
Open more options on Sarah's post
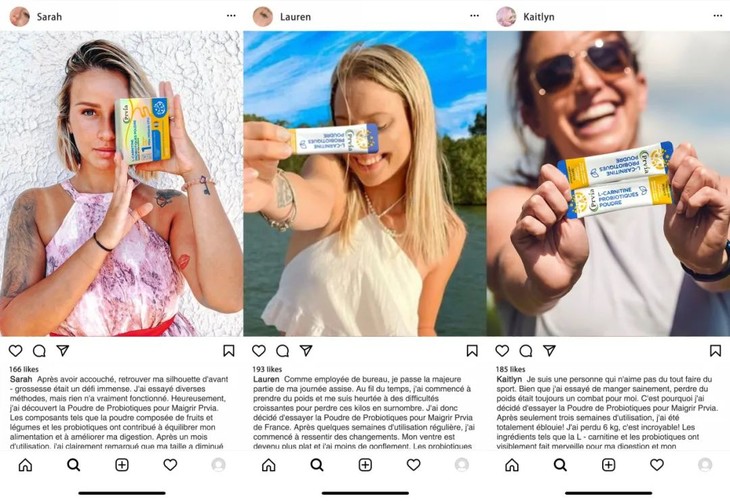231,16
